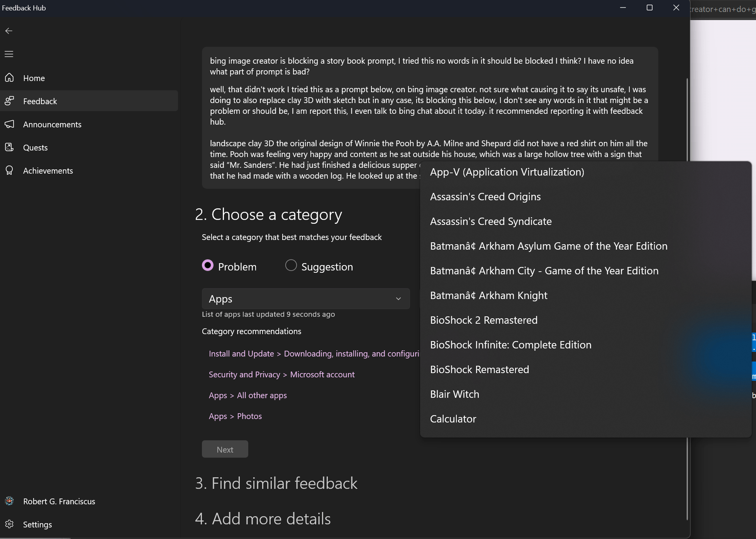756x539 pixels.
Task: Expand the Apps category dropdown
Action: [x=305, y=299]
